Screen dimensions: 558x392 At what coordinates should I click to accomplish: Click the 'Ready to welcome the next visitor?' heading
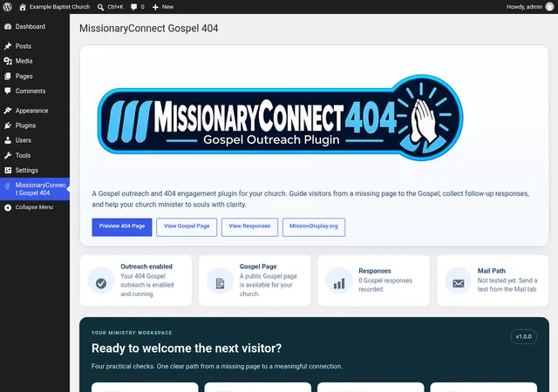(187, 348)
